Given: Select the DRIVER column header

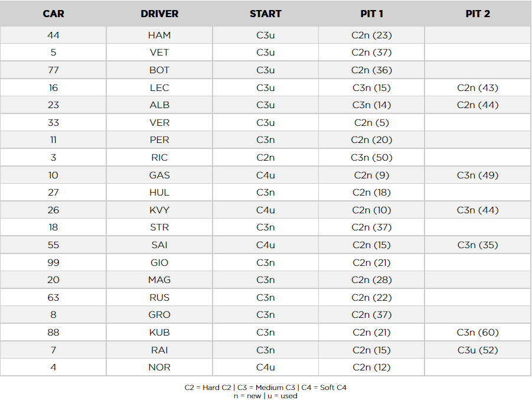Looking at the screenshot, I should (159, 14).
